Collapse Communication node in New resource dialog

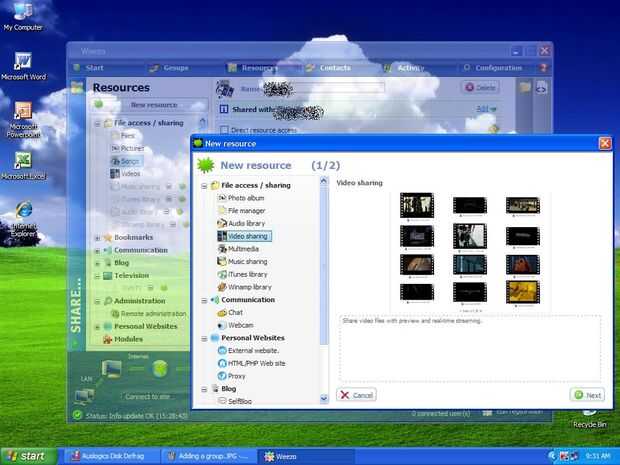point(204,301)
